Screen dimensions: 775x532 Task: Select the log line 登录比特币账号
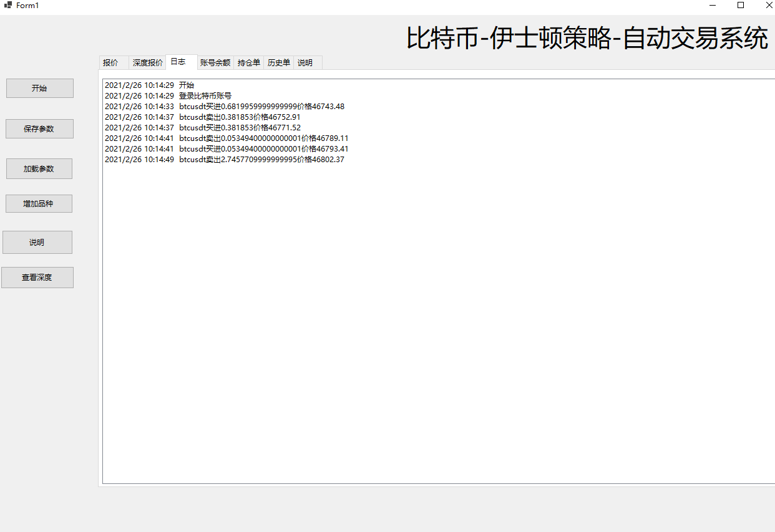(168, 96)
